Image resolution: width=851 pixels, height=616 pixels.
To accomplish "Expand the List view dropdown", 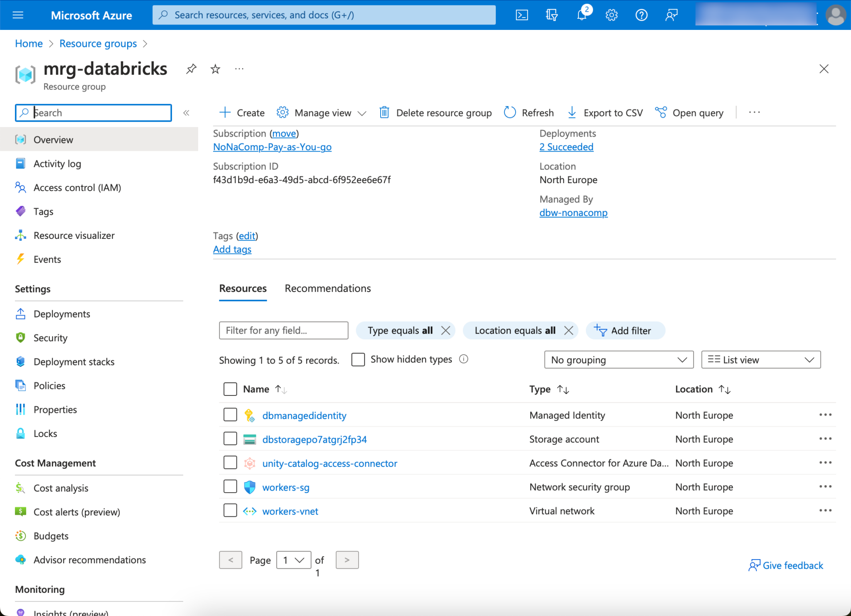I will coord(760,360).
